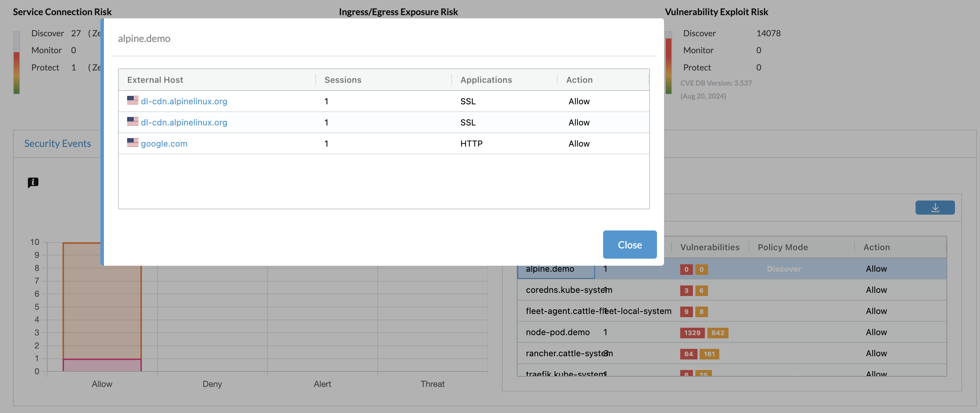This screenshot has width=980, height=413.
Task: Click orange 842 vulnerabilities badge
Action: click(717, 333)
